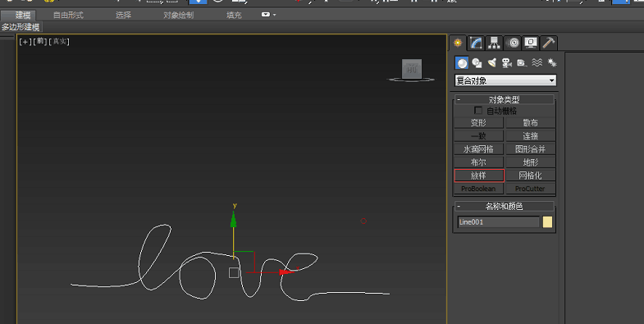Click the 变形 compound object button
Screen dimensions: 644x324
coord(478,123)
